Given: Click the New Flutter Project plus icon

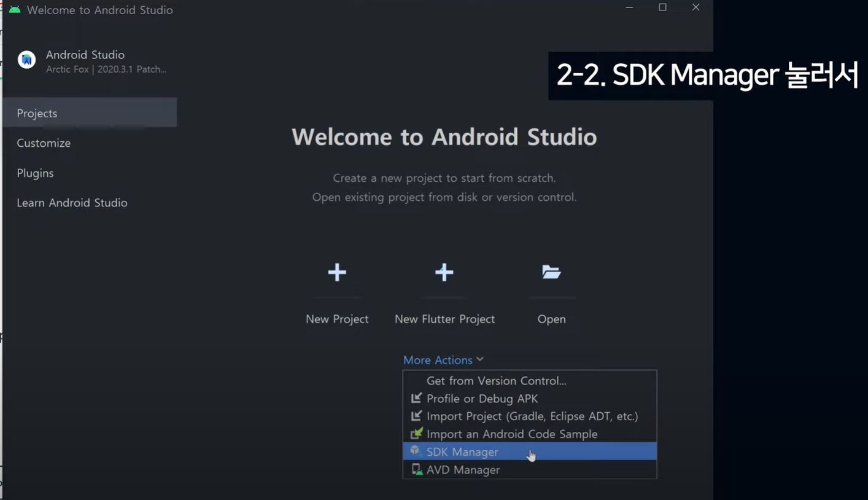Looking at the screenshot, I should (444, 272).
